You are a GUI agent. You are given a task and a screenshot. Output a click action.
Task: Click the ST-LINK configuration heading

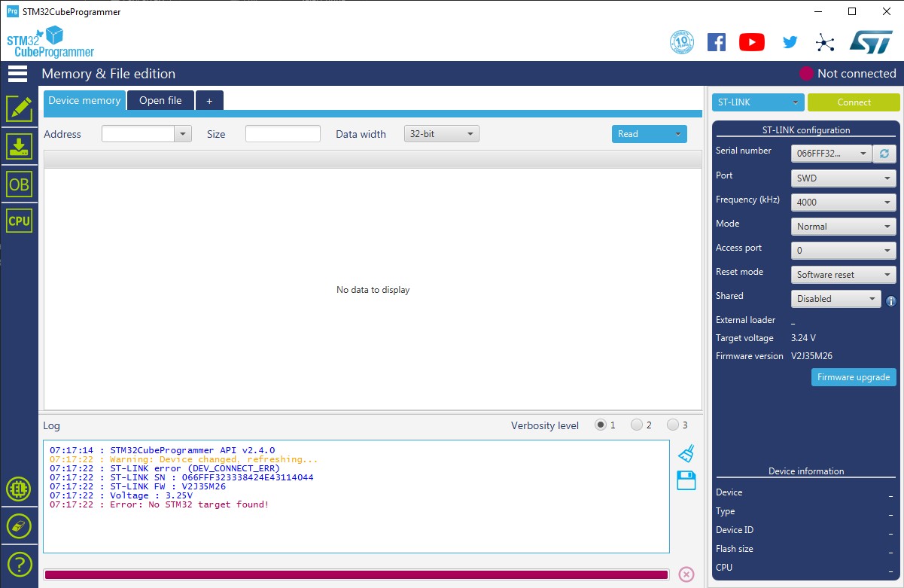tap(806, 130)
